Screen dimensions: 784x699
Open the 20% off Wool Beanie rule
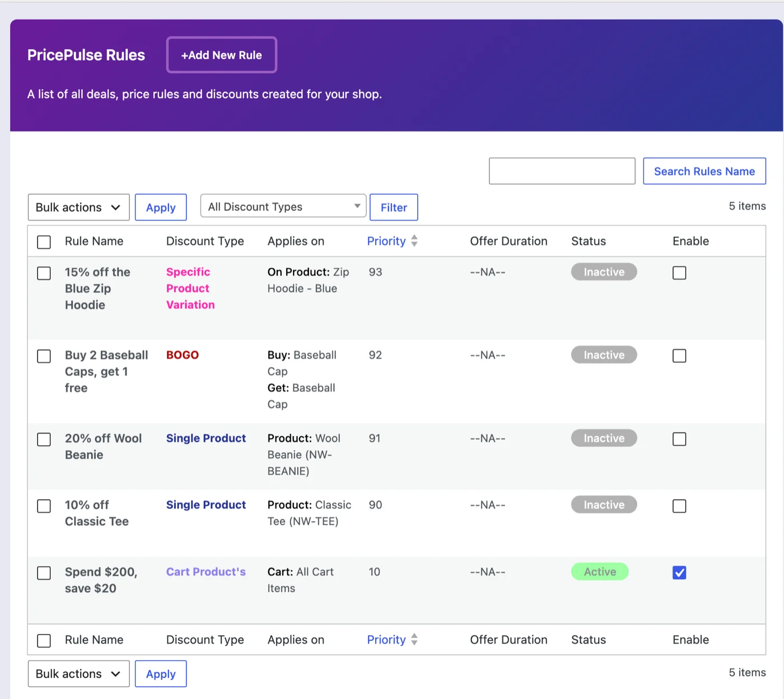point(103,447)
